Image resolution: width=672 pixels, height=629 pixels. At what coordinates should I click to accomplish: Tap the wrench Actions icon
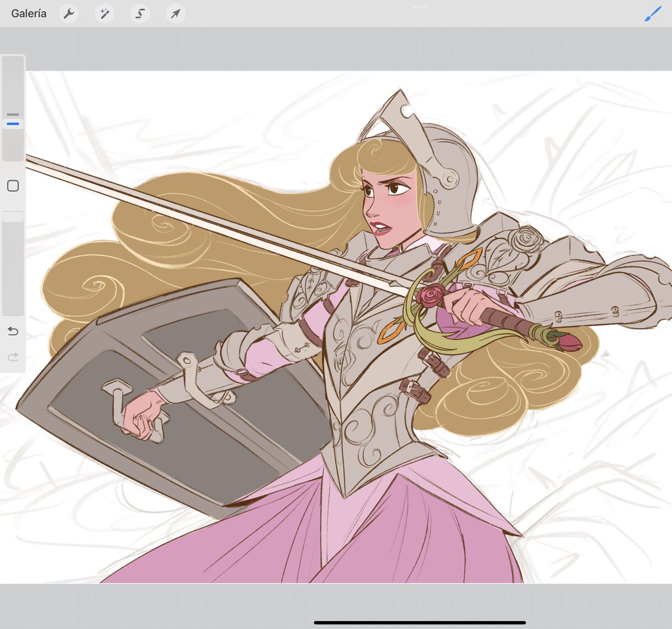click(x=68, y=13)
